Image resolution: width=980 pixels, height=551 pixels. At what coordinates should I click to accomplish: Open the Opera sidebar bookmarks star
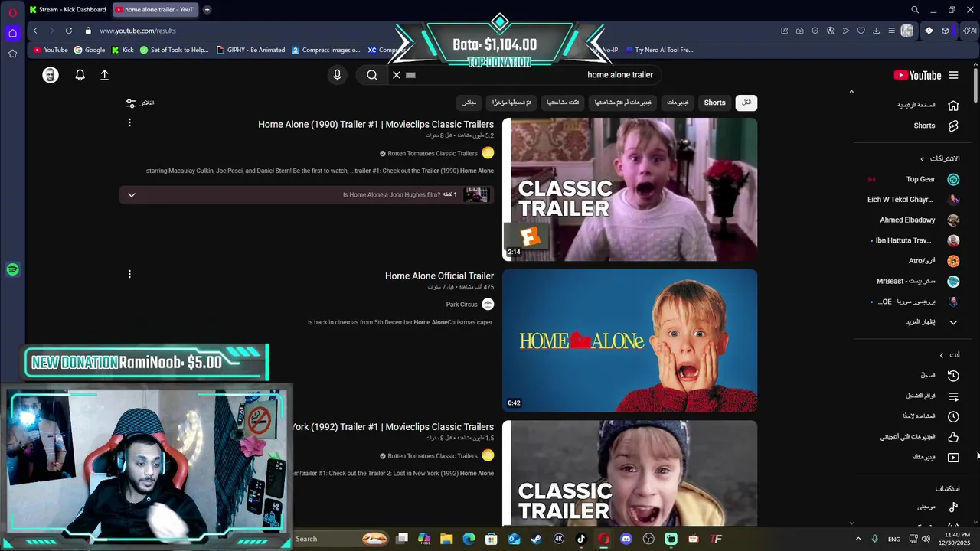point(12,54)
